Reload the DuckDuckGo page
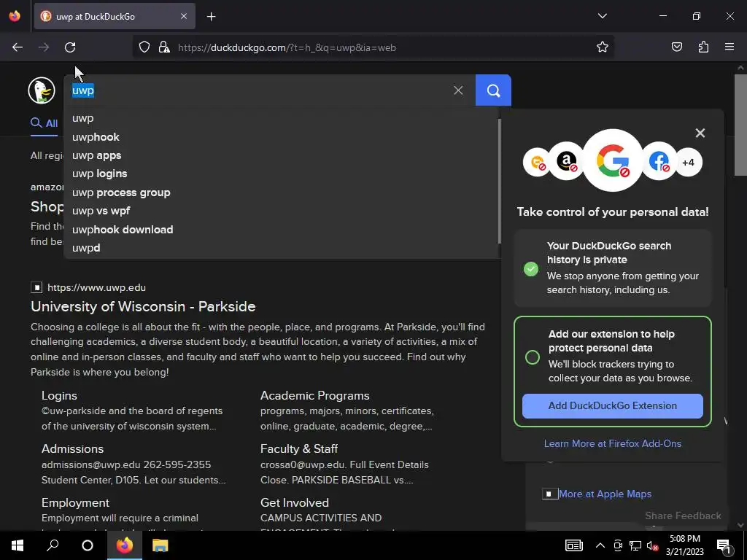 tap(70, 47)
